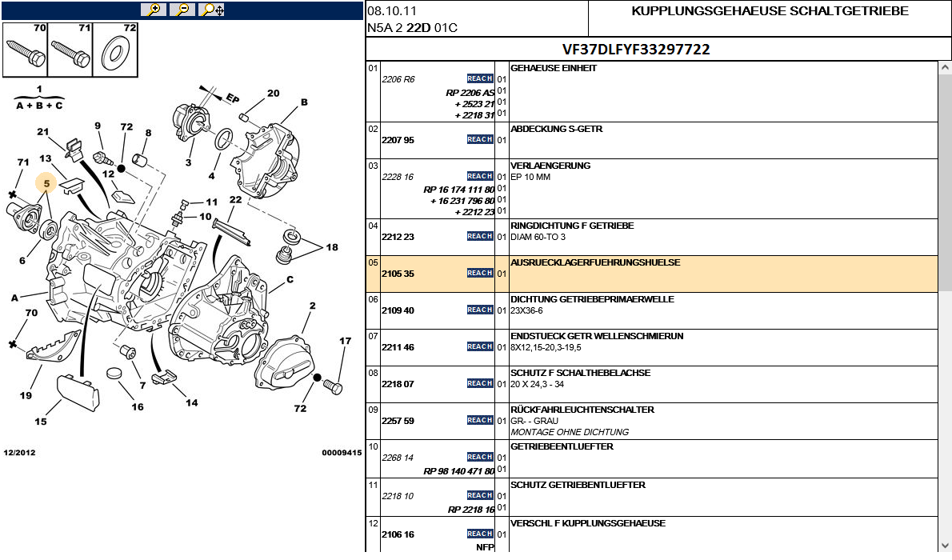This screenshot has height=560, width=952.
Task: Click callout number 18 in the diagram
Action: tap(332, 248)
